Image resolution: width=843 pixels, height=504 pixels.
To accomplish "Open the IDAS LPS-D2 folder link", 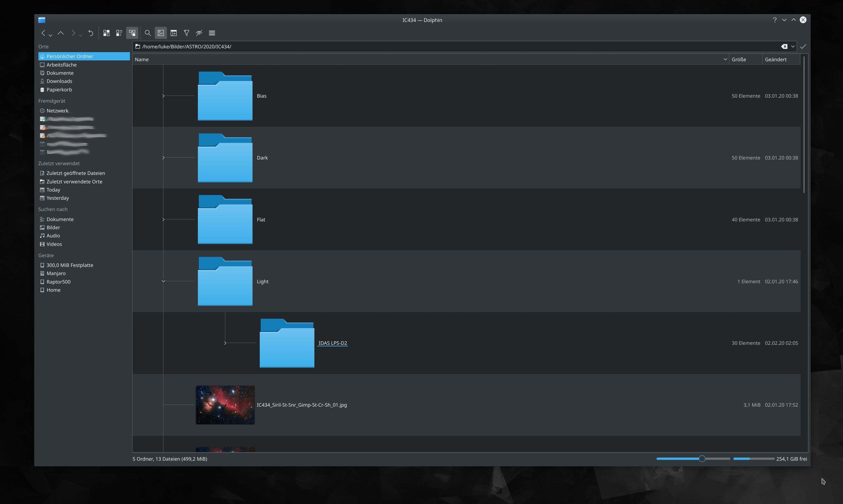I will tap(333, 343).
